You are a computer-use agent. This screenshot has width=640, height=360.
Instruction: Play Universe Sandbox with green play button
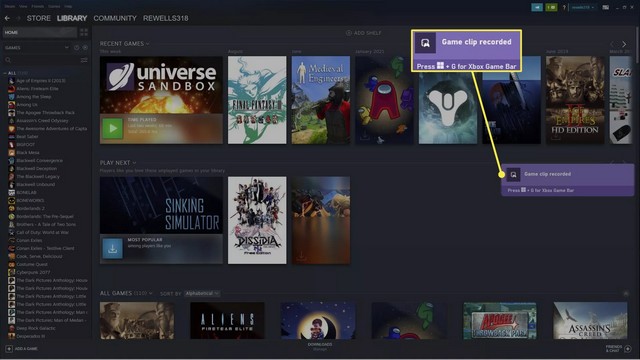(113, 128)
